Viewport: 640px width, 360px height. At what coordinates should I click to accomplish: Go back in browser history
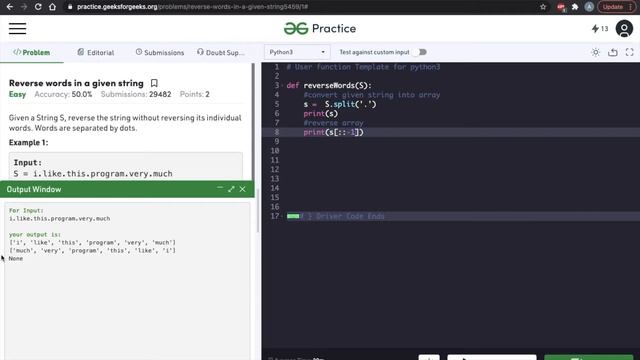tap(10, 7)
